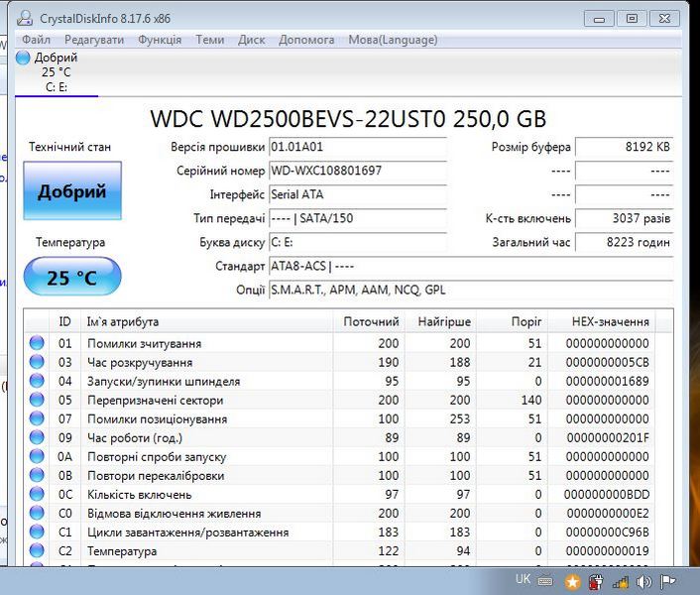This screenshot has width=700, height=595.
Task: Open Action Center flag icon in tray
Action: pos(668,582)
